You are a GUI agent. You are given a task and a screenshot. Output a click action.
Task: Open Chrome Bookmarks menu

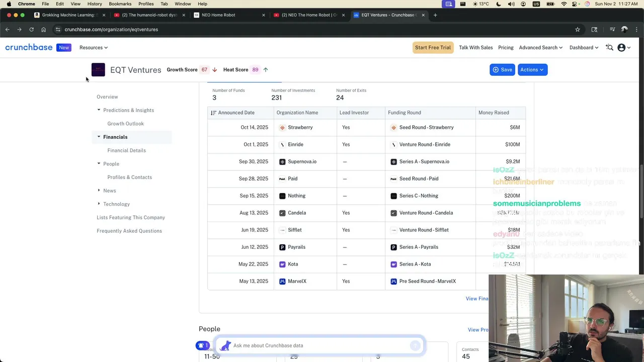[x=120, y=4]
